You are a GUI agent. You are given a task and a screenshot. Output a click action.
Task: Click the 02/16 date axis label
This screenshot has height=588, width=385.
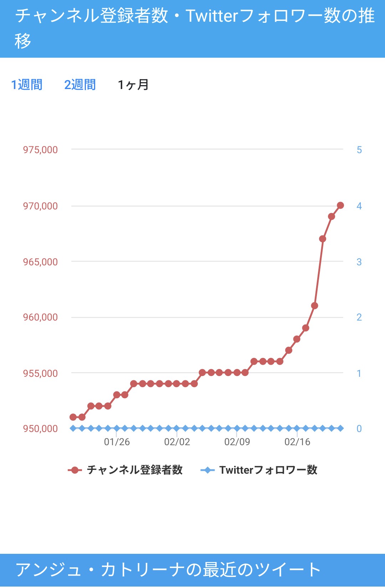297,442
